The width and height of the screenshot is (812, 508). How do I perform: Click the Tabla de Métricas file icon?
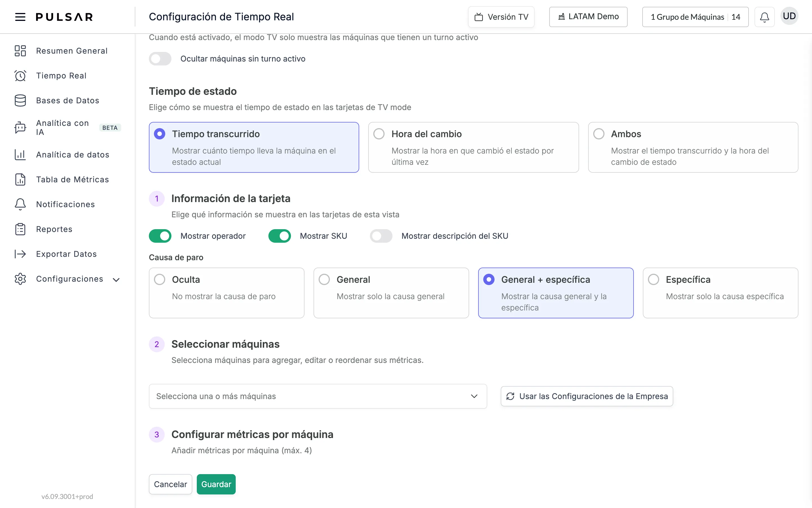[20, 179]
